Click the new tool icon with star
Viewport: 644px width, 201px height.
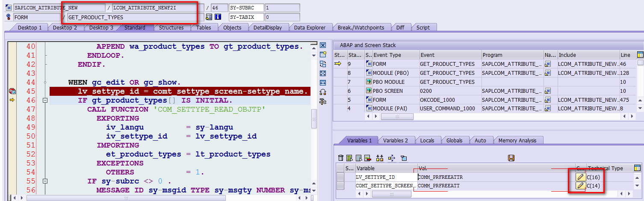point(323,55)
